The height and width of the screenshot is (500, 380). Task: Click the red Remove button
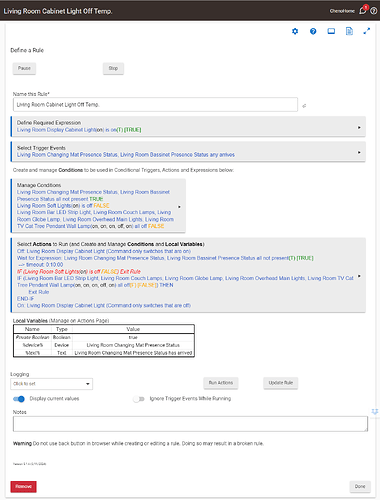click(23, 487)
